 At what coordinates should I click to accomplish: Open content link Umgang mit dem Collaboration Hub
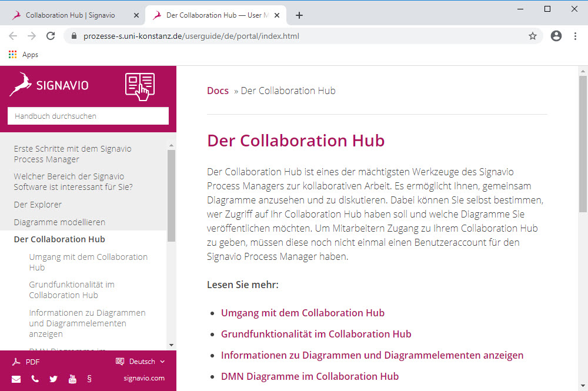[303, 313]
